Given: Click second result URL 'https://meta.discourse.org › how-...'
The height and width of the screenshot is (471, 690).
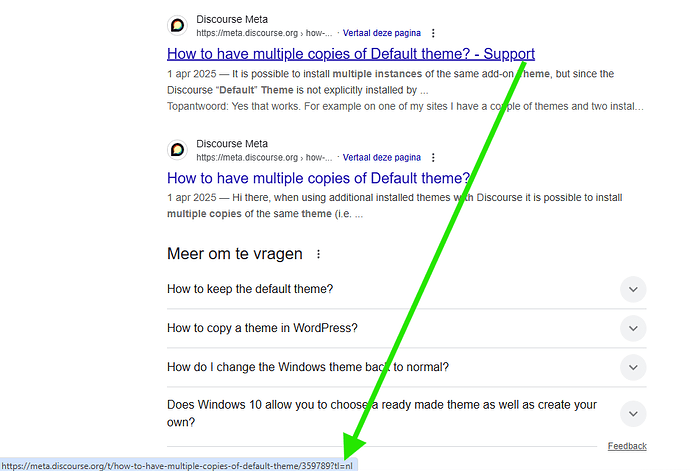Looking at the screenshot, I should point(264,158).
